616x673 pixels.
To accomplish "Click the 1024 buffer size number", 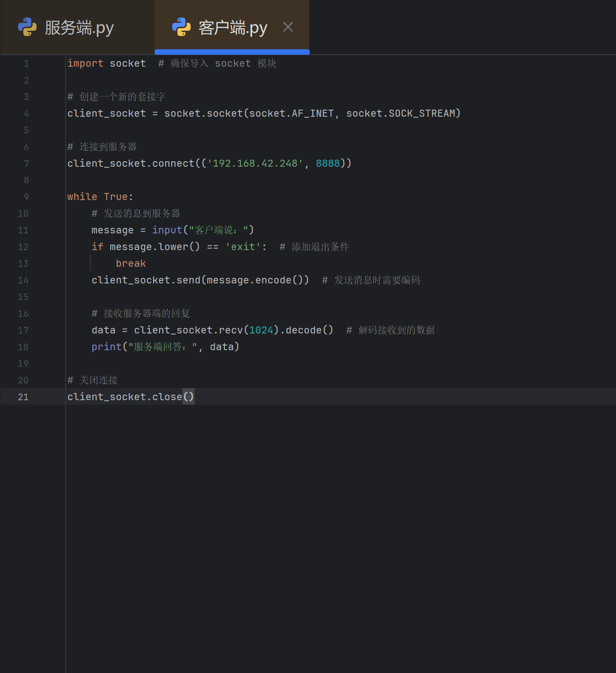I will (261, 330).
